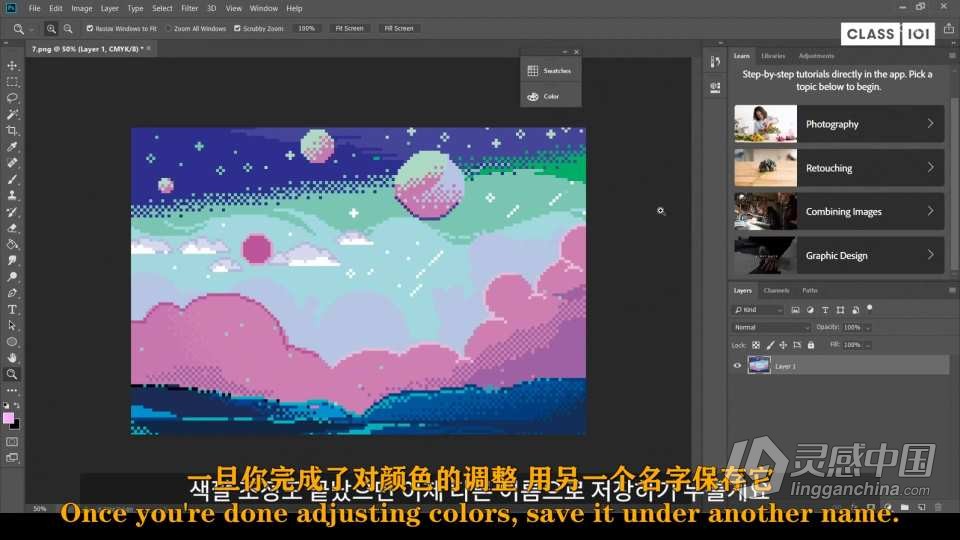Select the Crop tool
The image size is (960, 540).
(x=12, y=130)
